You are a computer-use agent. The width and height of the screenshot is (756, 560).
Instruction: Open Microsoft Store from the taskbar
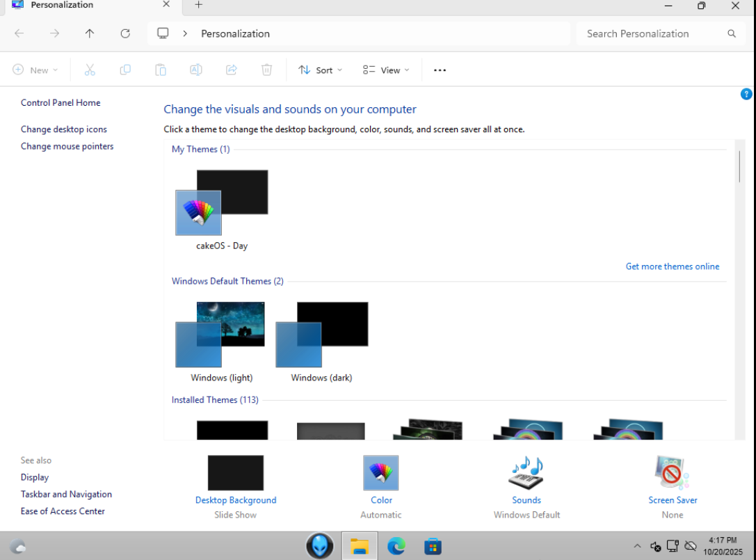[433, 546]
